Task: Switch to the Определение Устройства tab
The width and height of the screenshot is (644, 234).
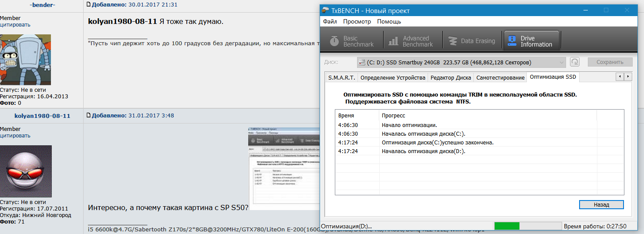Action: click(393, 78)
